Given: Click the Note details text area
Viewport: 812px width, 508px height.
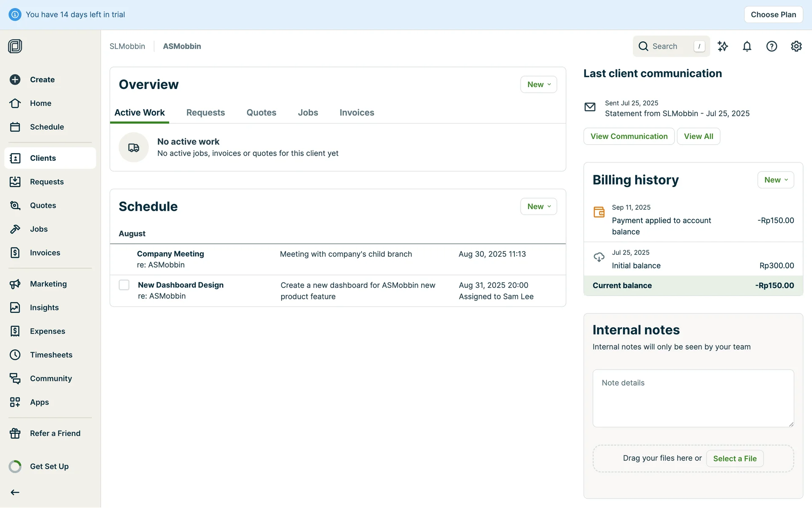Looking at the screenshot, I should pos(693,398).
